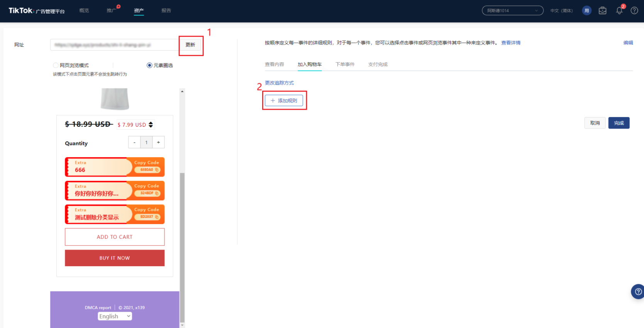Open the English language dropdown in footer
Screen dimensions: 644x328
tap(115, 316)
